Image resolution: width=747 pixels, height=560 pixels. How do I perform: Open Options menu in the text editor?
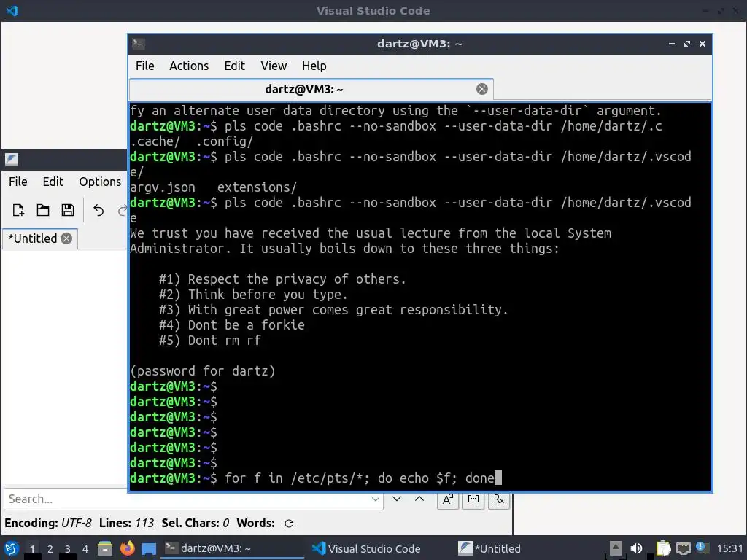[100, 182]
